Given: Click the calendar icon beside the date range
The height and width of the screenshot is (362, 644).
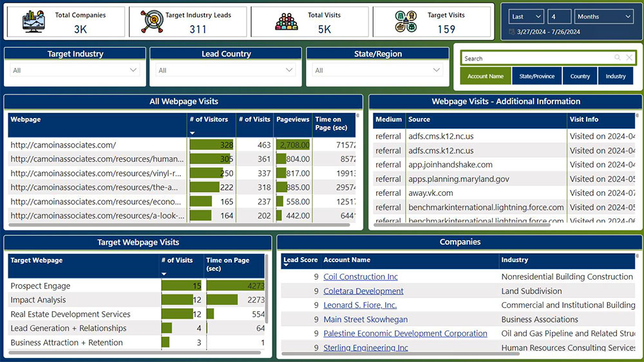Looking at the screenshot, I should [512, 32].
